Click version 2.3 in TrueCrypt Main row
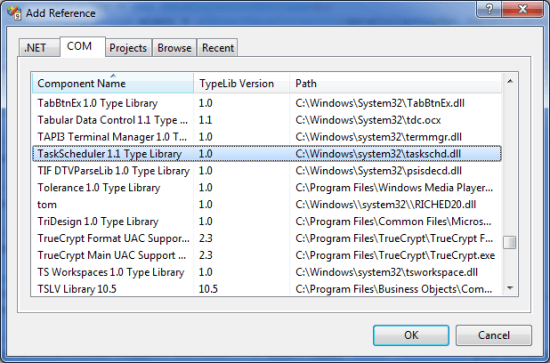Viewport: 550px width, 363px height. pyautogui.click(x=206, y=255)
